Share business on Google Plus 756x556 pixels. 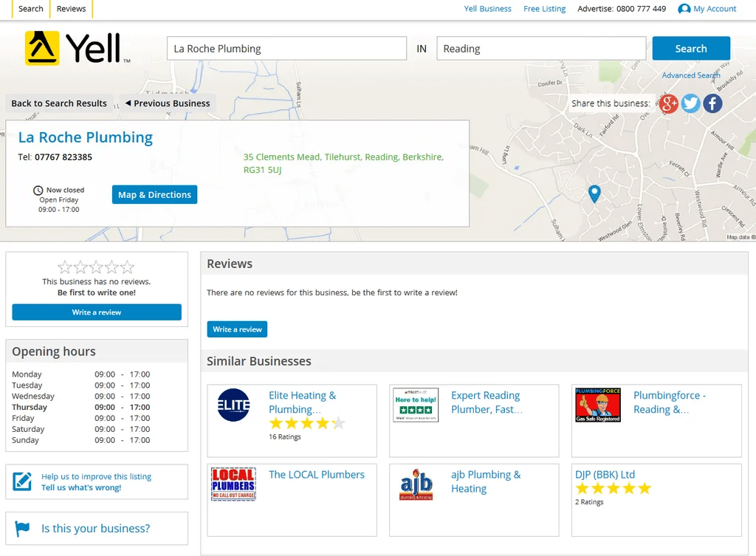[x=669, y=103]
